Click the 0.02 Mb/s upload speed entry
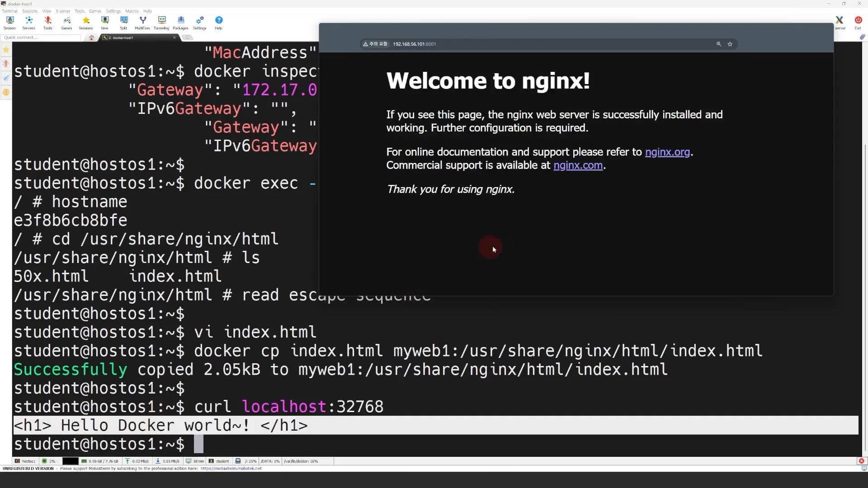Image resolution: width=868 pixels, height=488 pixels. pos(137,461)
